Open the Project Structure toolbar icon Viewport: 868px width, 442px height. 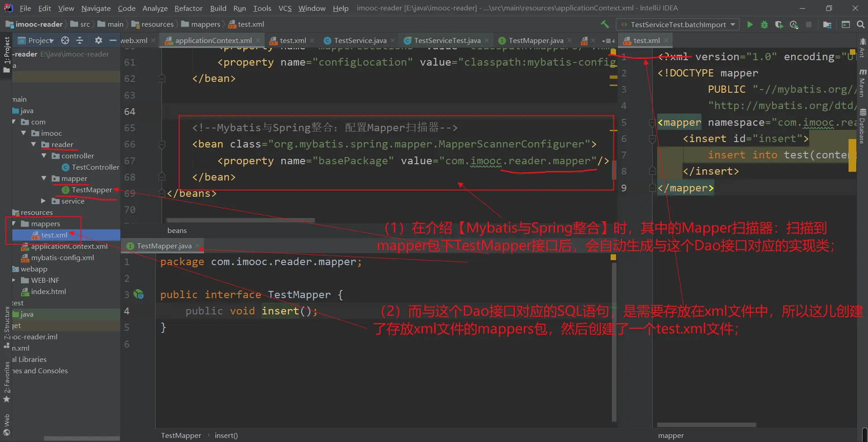coord(827,24)
